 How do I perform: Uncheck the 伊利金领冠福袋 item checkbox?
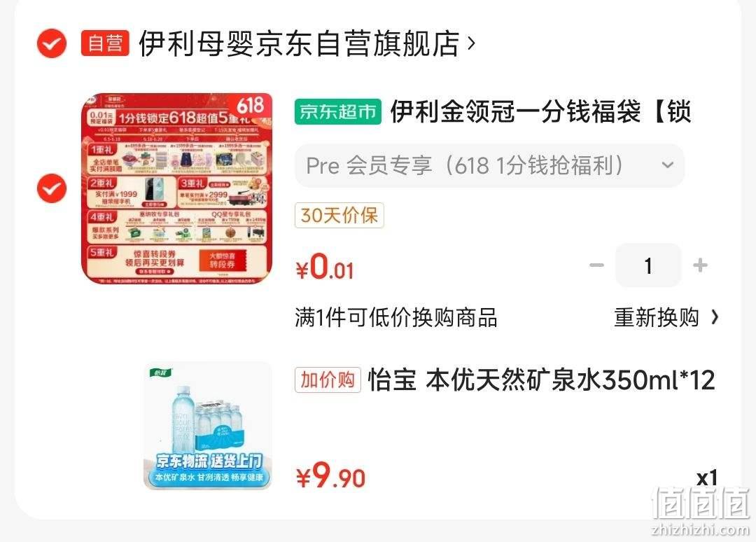tap(52, 188)
